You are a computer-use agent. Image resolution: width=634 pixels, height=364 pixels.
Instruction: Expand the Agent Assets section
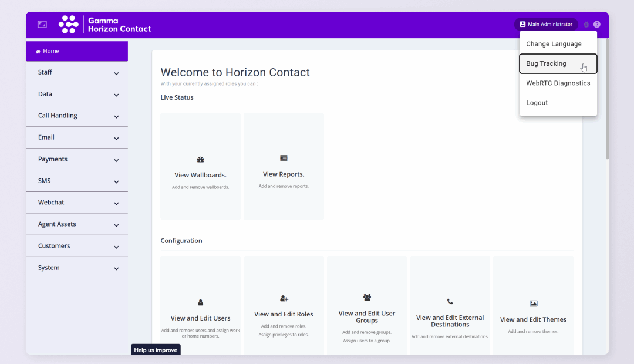(x=77, y=224)
